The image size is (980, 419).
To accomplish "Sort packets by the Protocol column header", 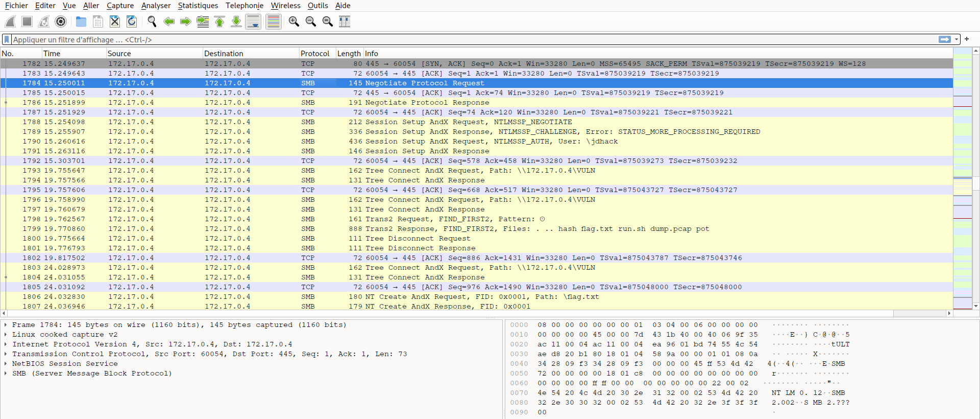I will point(315,54).
